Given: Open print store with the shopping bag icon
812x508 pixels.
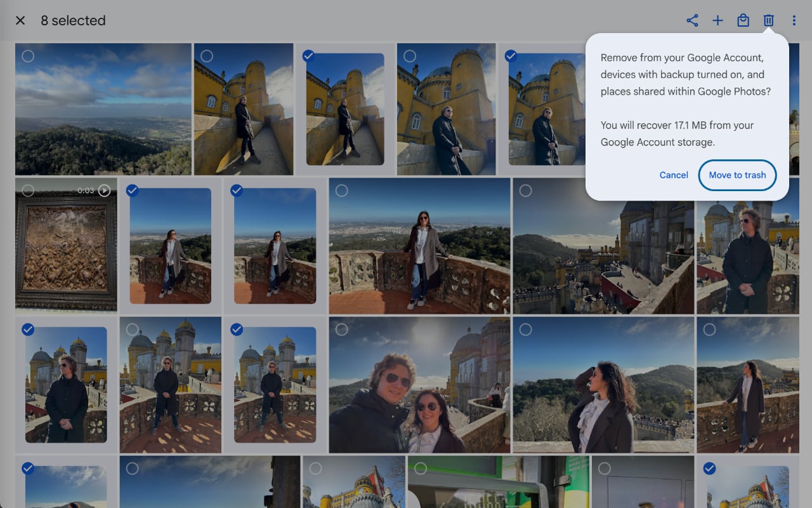Looking at the screenshot, I should click(x=743, y=20).
